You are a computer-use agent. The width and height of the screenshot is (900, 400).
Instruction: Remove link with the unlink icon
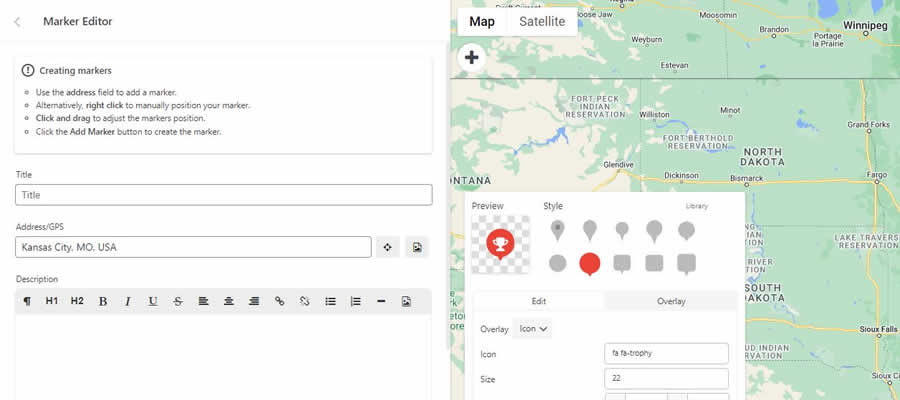click(x=305, y=301)
